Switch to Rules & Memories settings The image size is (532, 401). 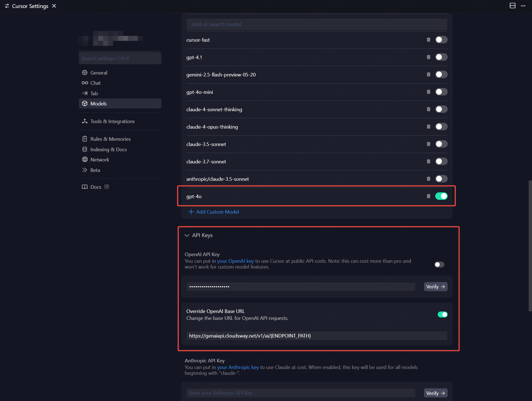(110, 139)
